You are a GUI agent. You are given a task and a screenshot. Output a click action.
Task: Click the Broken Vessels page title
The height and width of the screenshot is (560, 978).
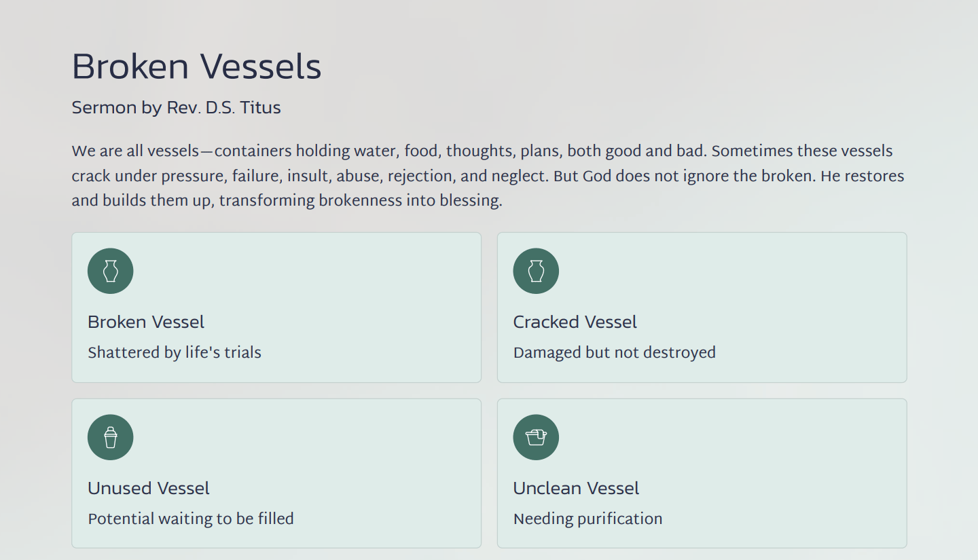[196, 67]
